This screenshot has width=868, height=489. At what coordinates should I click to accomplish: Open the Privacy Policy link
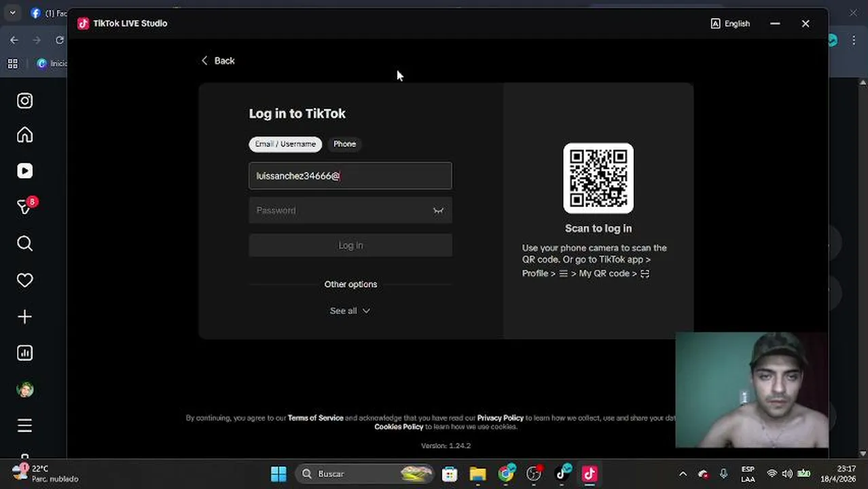point(500,418)
